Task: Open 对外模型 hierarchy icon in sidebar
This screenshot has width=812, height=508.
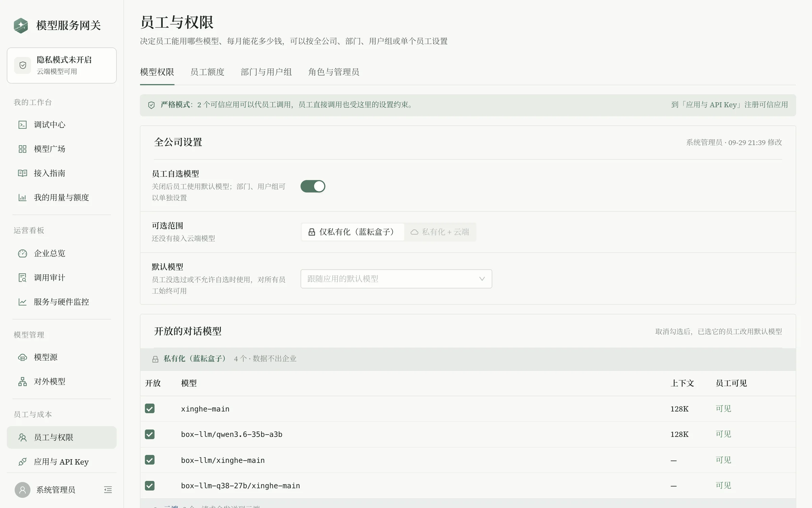Action: 22,382
